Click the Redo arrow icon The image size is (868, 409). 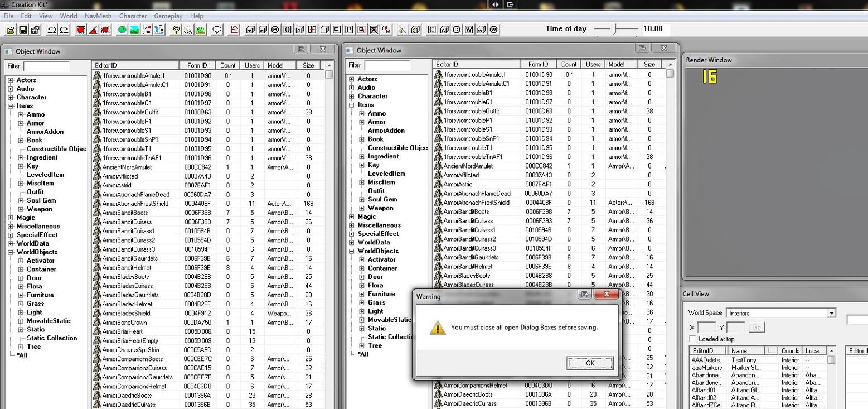pos(64,30)
